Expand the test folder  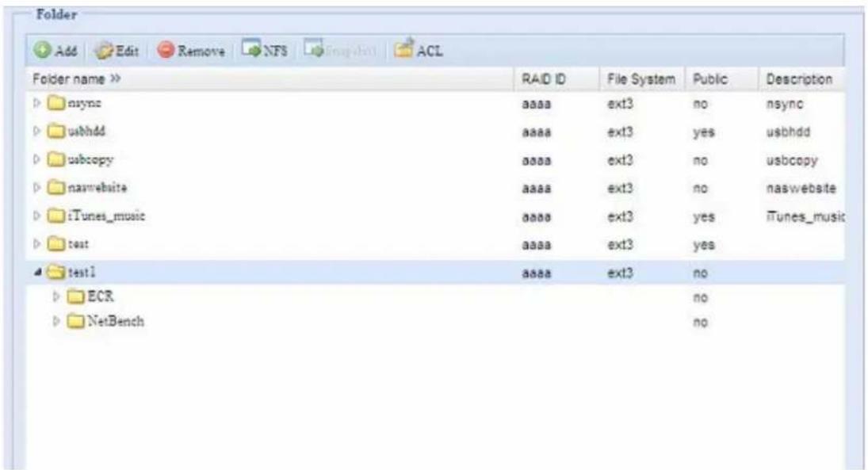coord(36,243)
